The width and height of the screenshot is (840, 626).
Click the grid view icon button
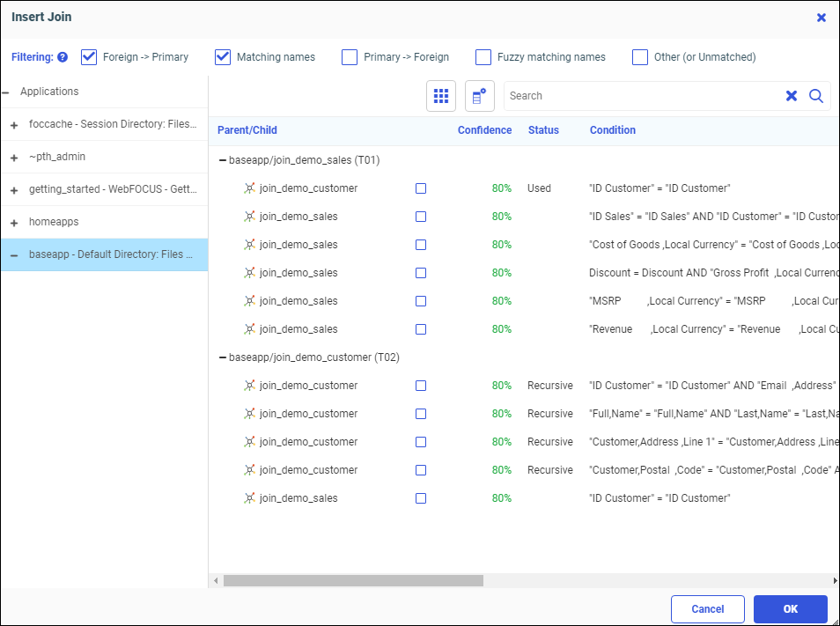441,96
